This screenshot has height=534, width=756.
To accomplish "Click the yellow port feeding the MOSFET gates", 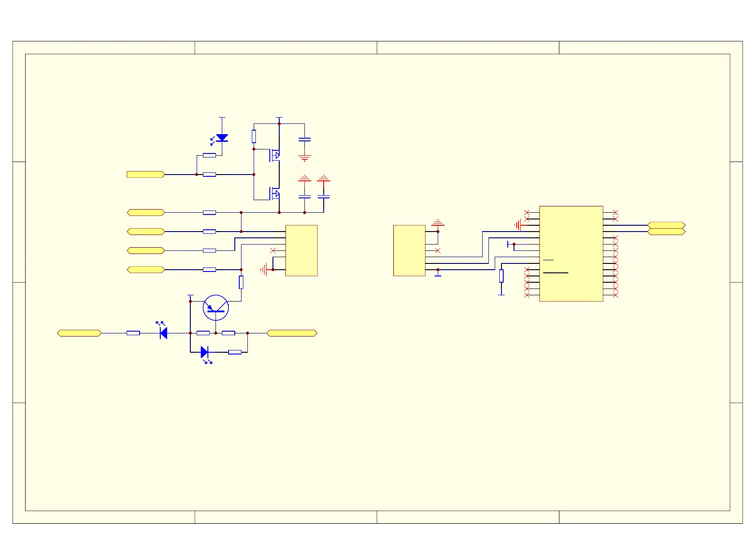I will 146,175.
